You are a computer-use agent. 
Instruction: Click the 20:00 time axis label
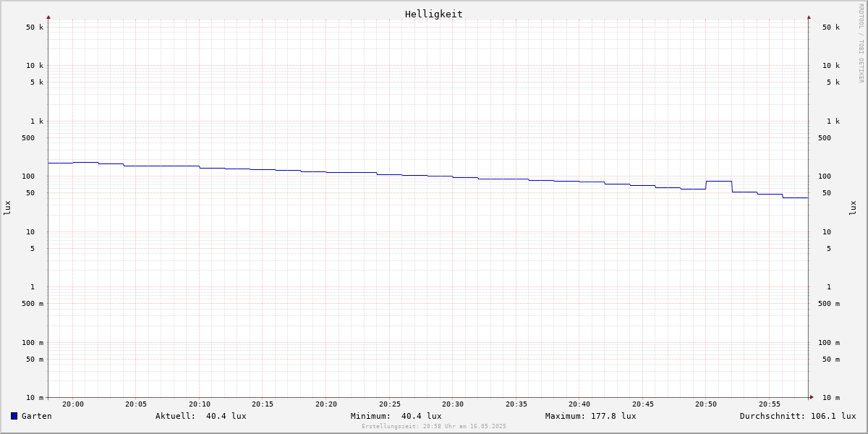[73, 404]
